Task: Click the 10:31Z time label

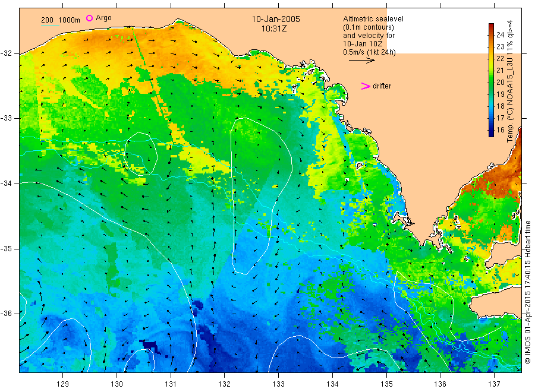Action: pos(274,29)
